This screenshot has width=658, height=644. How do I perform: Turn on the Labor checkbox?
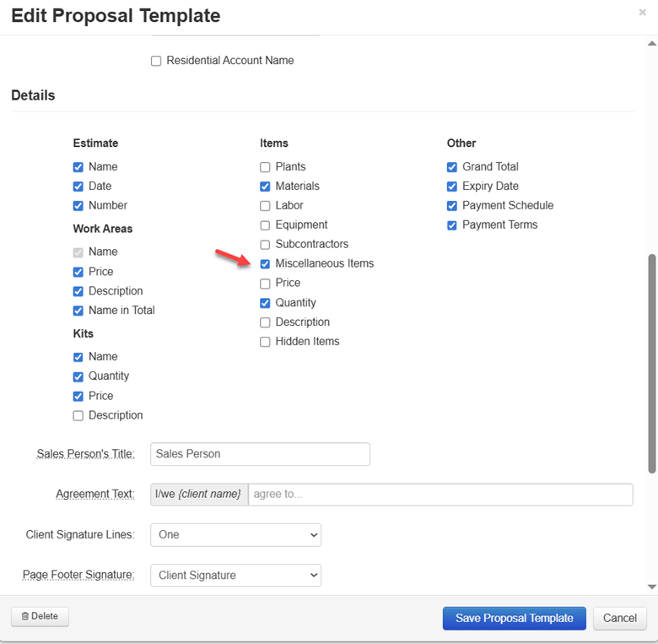(265, 206)
